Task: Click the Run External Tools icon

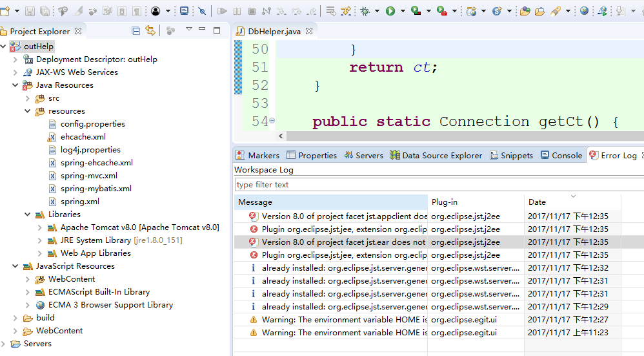Action: (x=442, y=11)
